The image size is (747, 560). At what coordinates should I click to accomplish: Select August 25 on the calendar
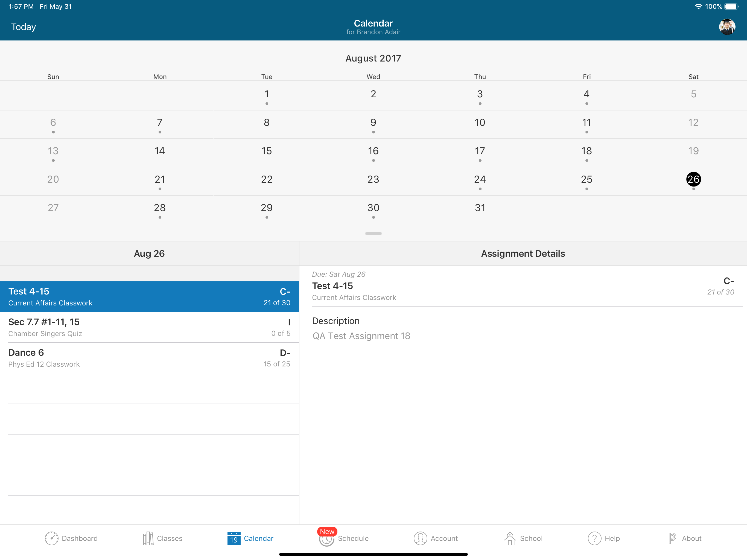[586, 179]
